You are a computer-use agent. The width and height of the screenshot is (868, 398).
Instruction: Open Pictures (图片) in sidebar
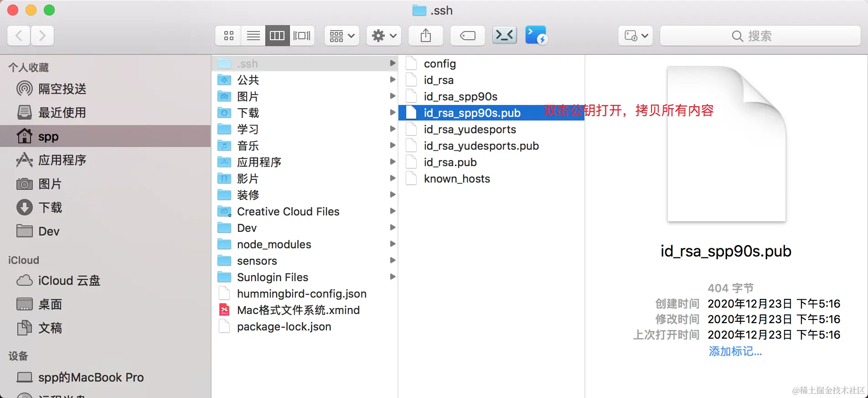105,183
